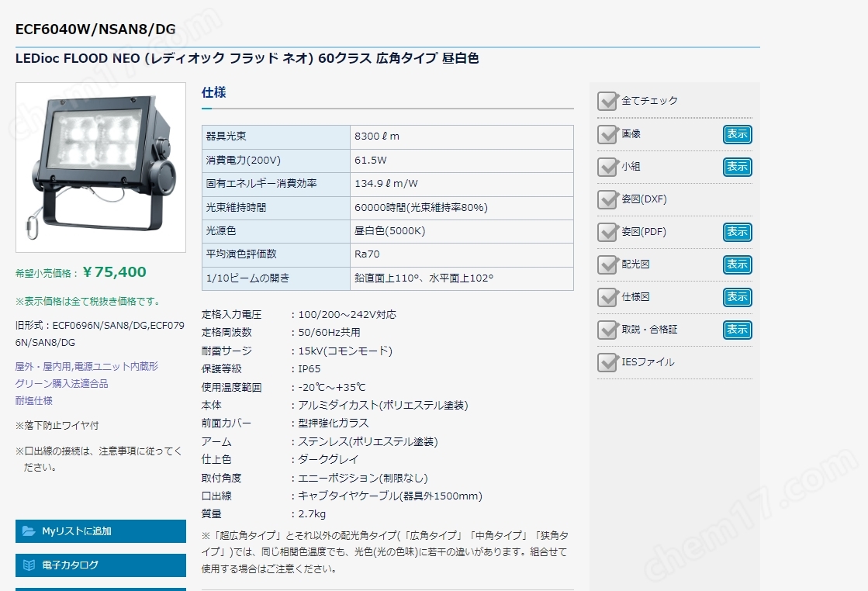Click the 平均演色評価数 table cell

pos(276,255)
